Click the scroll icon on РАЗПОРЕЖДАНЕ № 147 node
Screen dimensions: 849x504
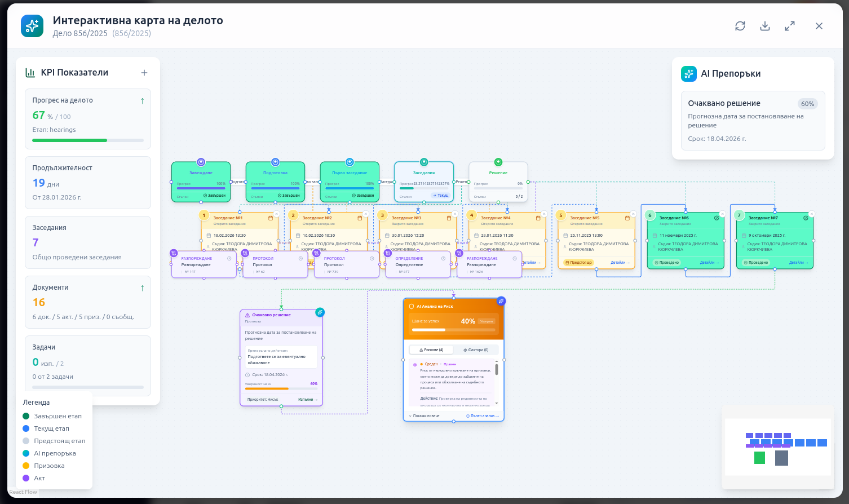pyautogui.click(x=174, y=253)
